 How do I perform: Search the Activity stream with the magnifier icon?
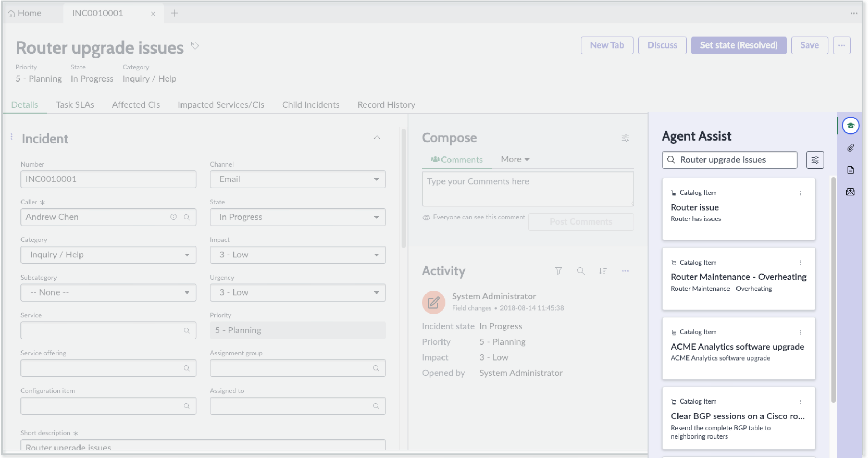click(x=581, y=271)
